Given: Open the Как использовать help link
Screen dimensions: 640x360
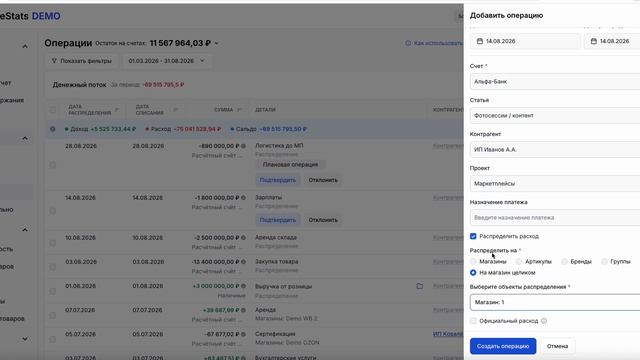Looking at the screenshot, I should click(x=438, y=43).
